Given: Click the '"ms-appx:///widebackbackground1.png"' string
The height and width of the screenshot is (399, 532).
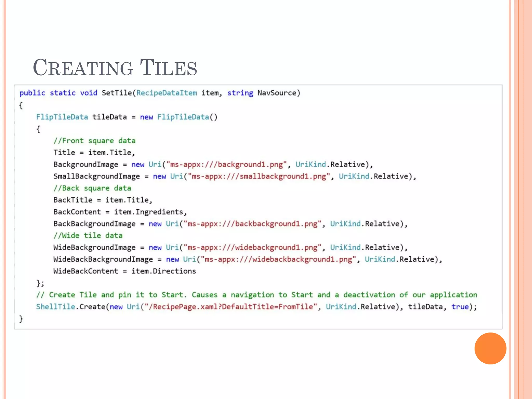Looking at the screenshot, I should [x=278, y=260].
